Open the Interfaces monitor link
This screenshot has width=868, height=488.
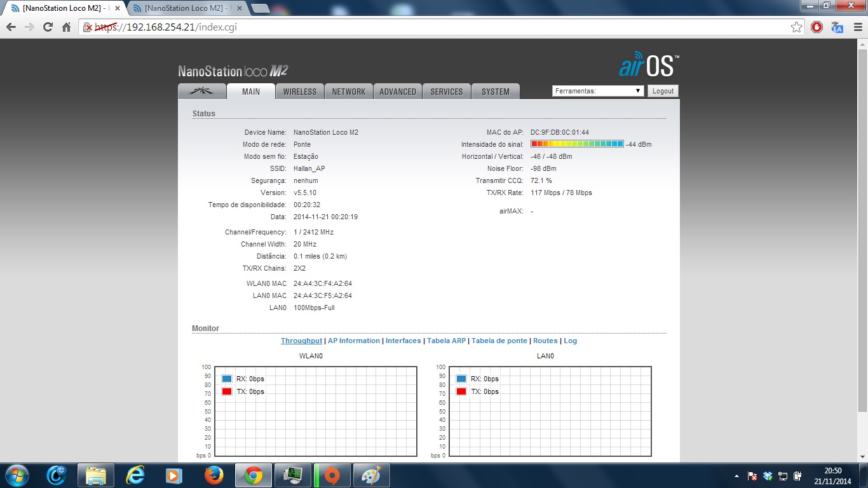pyautogui.click(x=403, y=341)
